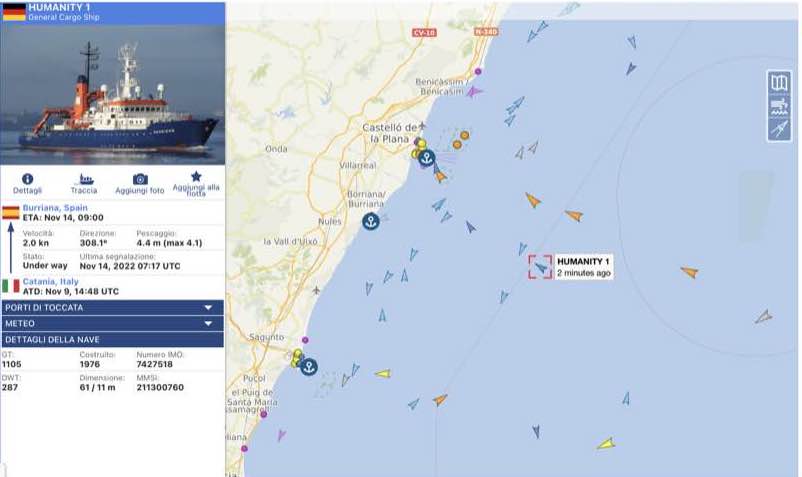Click the ship filter icon on map sidebar
The height and width of the screenshot is (477, 802).
point(779,106)
